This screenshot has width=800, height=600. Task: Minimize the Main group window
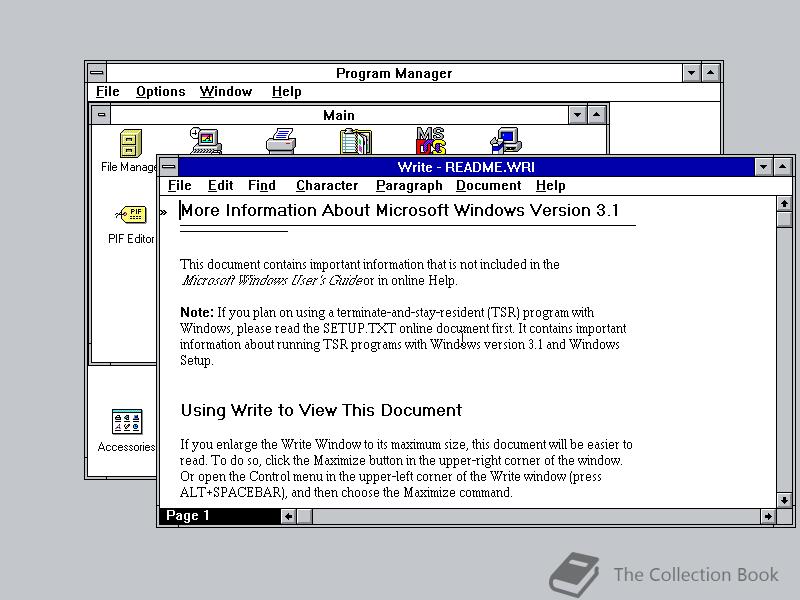(x=578, y=115)
